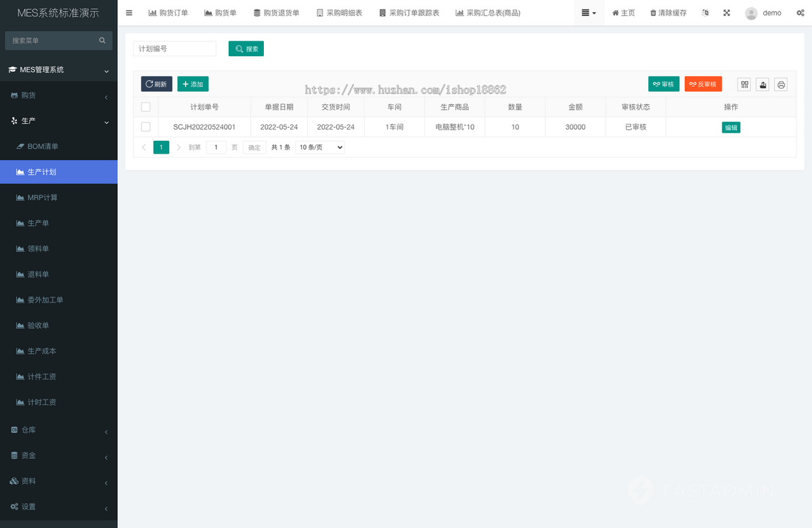The height and width of the screenshot is (528, 812).
Task: Click the language switch icon near 清除缓存
Action: click(705, 12)
